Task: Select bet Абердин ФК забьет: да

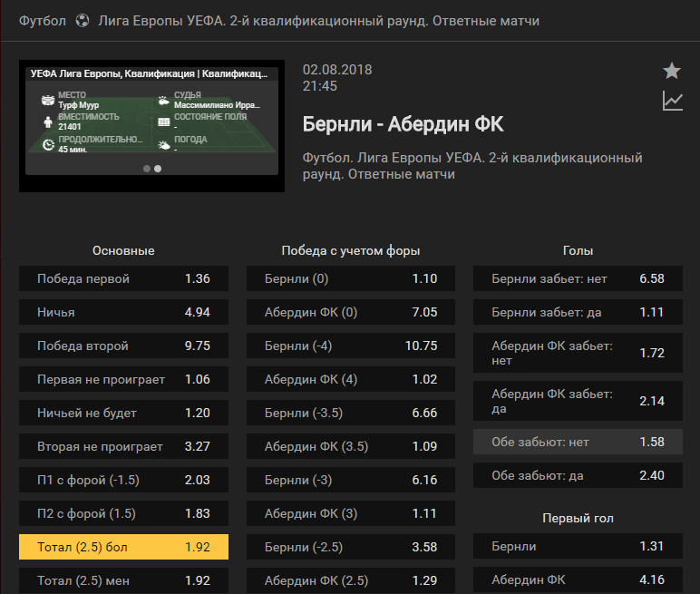Action: [578, 401]
